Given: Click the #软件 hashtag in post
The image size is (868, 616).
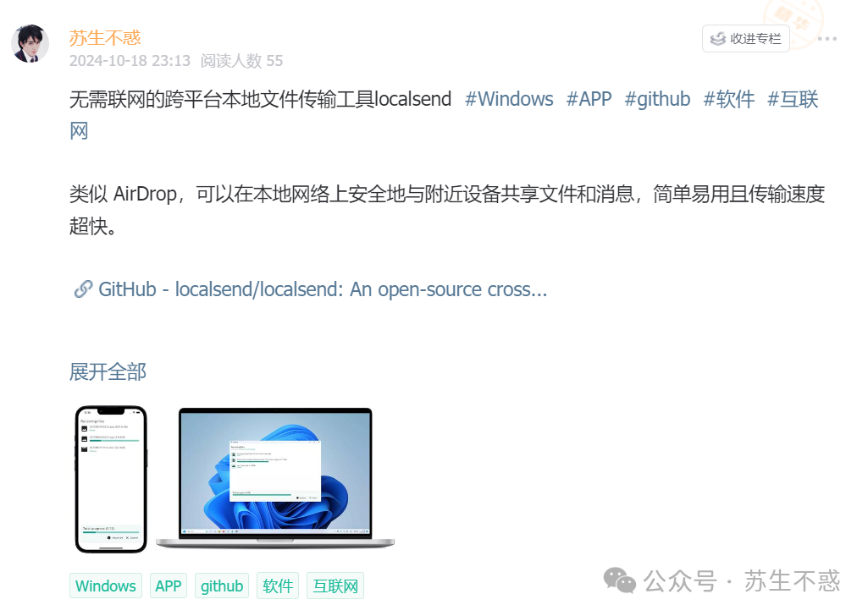Looking at the screenshot, I should click(x=728, y=100).
